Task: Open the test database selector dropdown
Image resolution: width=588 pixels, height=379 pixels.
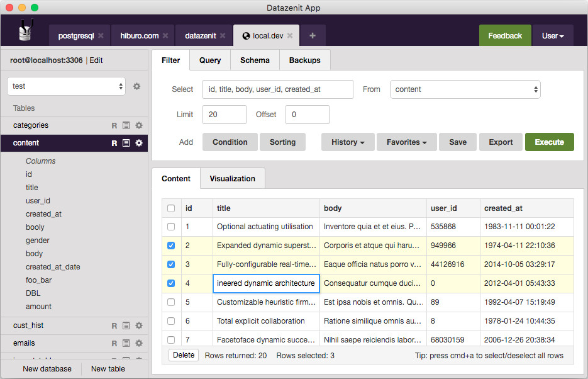Action: pyautogui.click(x=67, y=86)
